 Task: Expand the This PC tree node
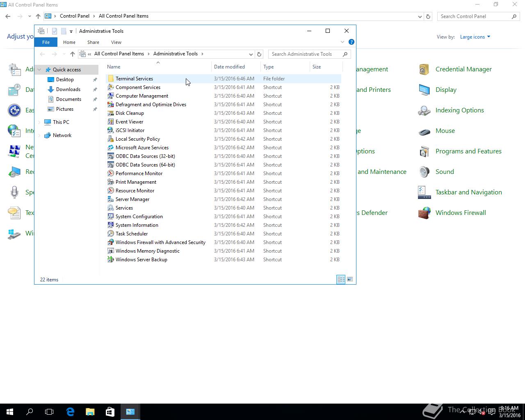tap(39, 122)
